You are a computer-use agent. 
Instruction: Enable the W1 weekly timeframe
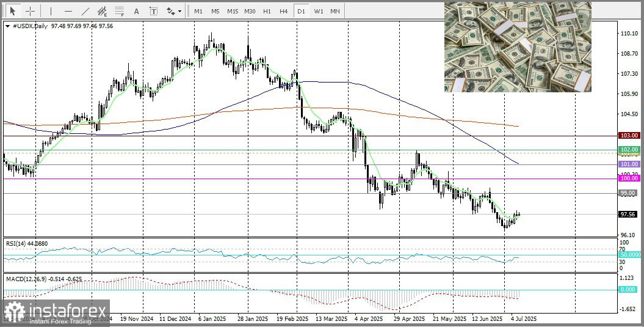pos(318,11)
